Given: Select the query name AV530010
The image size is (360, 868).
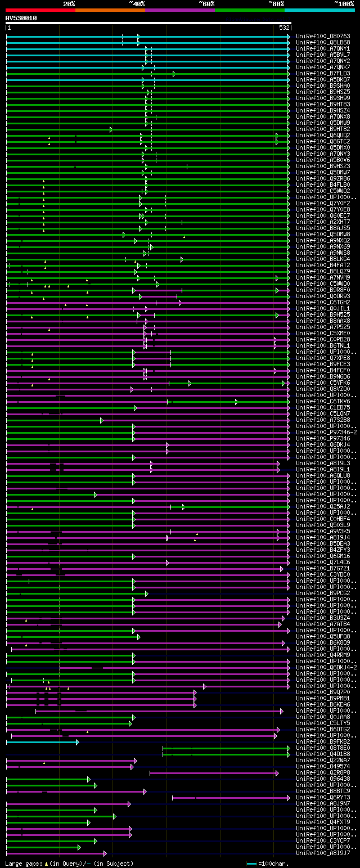Looking at the screenshot, I should click(x=21, y=18).
